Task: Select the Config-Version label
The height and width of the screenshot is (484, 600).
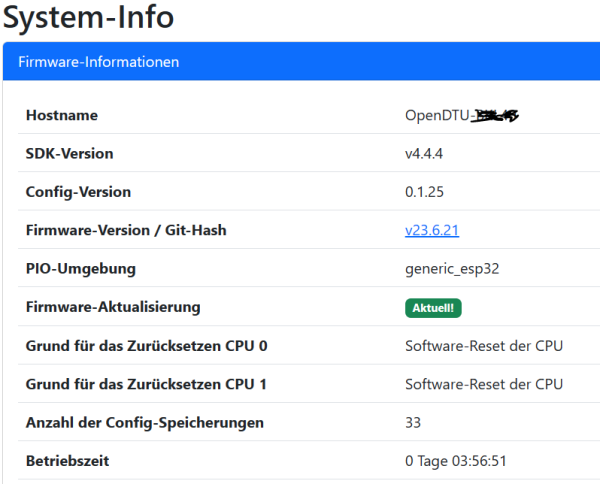Action: click(78, 192)
